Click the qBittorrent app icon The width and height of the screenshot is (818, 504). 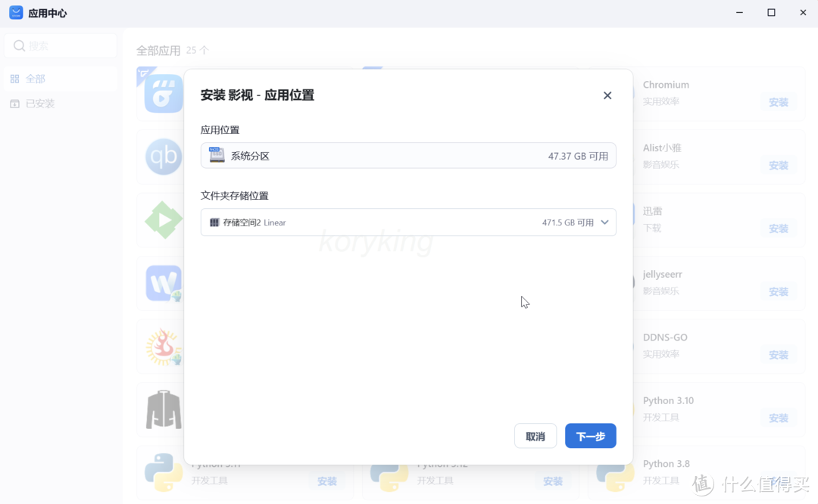coord(163,157)
